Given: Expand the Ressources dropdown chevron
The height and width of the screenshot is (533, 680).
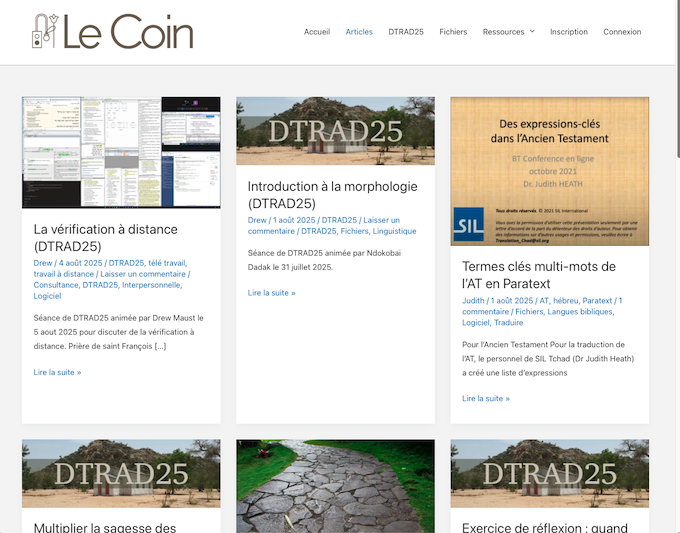Looking at the screenshot, I should 532,31.
